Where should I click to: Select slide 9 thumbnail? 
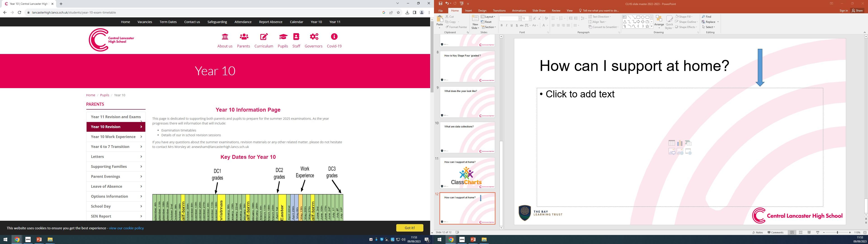click(x=467, y=102)
